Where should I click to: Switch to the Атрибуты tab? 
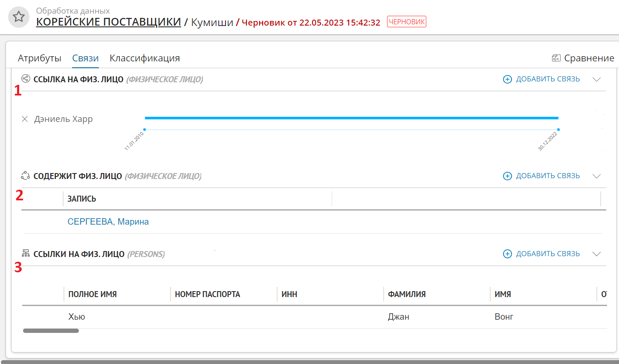coord(40,58)
